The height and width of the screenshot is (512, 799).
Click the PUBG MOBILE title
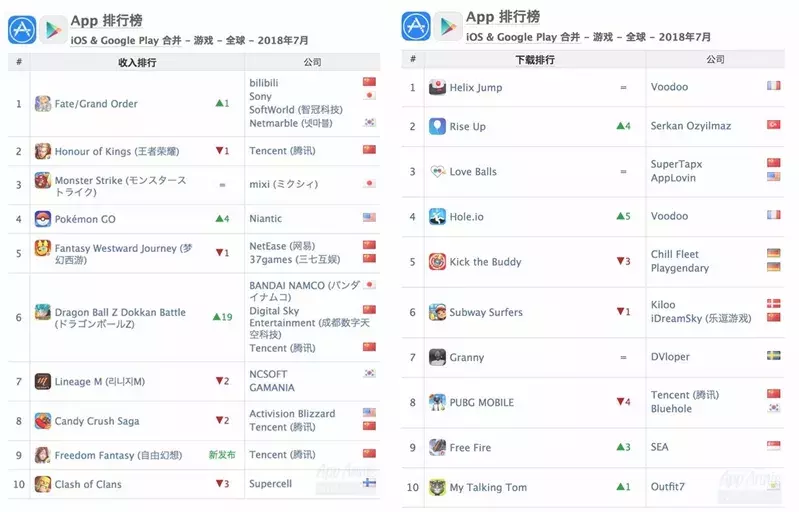point(482,402)
